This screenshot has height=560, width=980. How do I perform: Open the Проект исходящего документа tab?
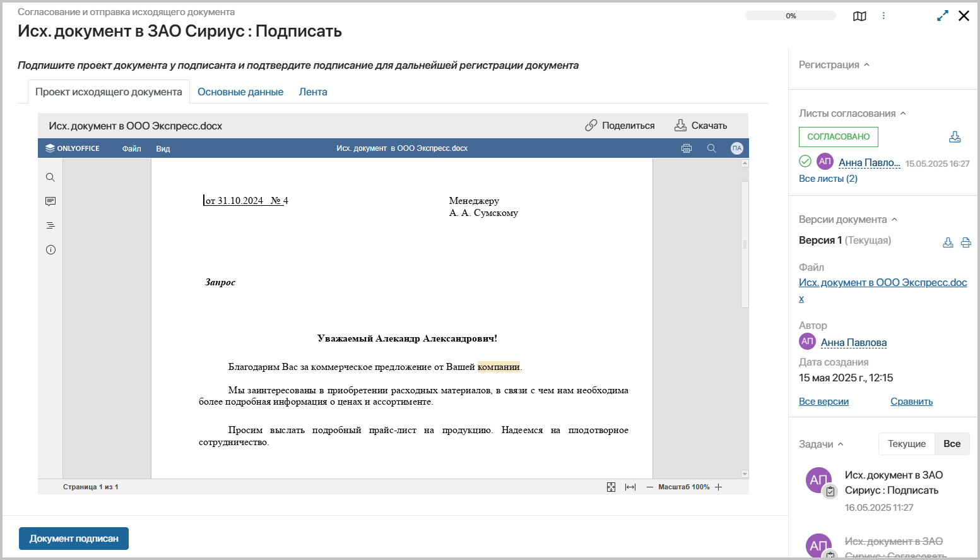[x=109, y=92]
